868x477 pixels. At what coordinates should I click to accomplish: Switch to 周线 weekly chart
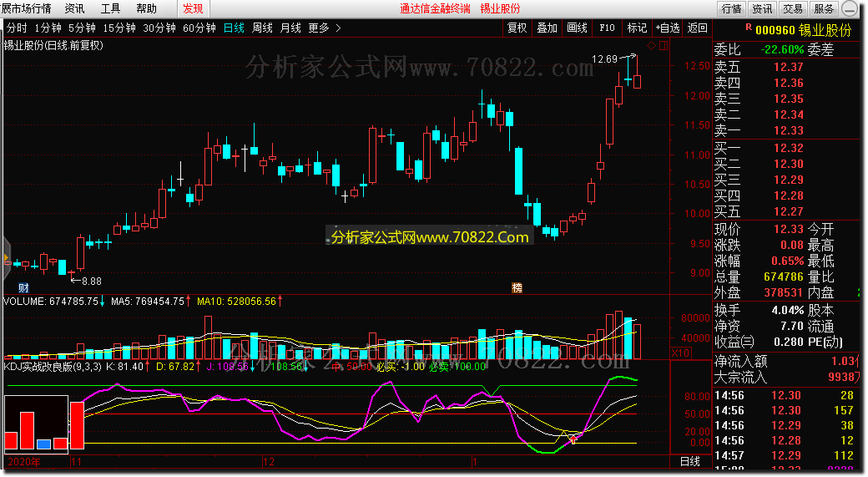click(262, 28)
